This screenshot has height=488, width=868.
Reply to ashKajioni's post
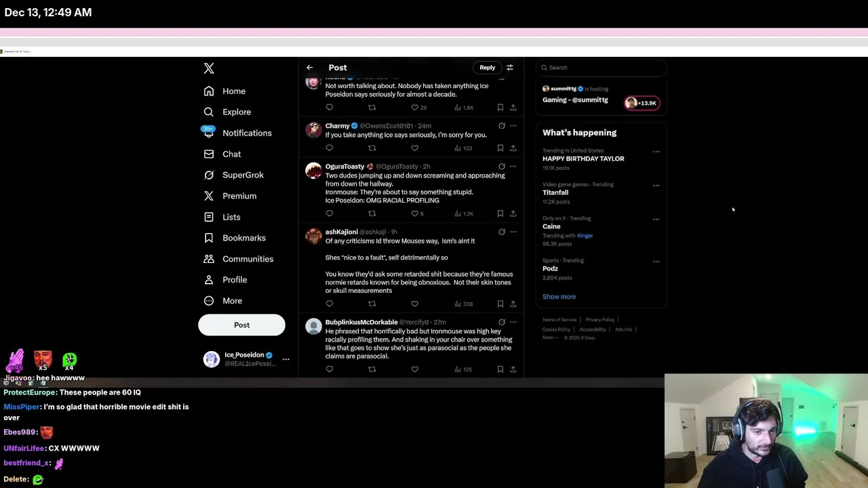(x=330, y=304)
